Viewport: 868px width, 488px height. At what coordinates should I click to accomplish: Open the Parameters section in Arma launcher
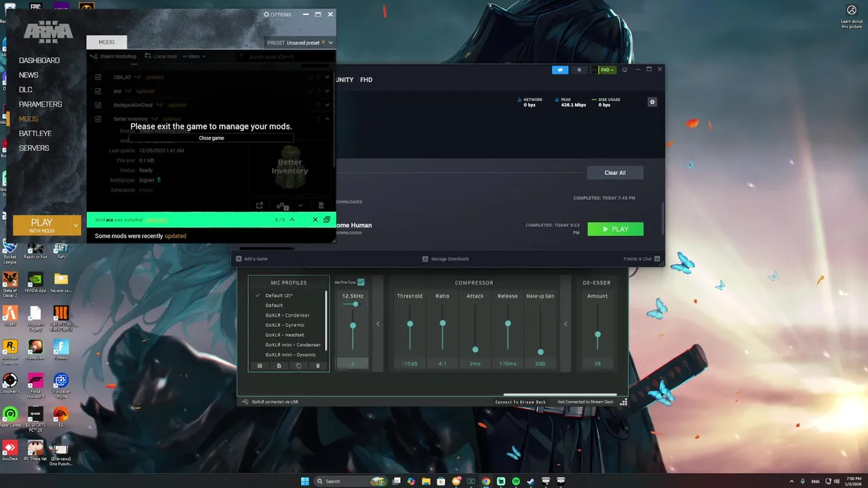(x=41, y=104)
